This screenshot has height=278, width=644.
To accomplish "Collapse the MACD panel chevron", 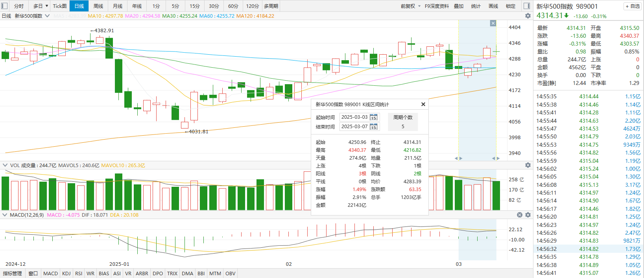I will (x=5, y=215).
